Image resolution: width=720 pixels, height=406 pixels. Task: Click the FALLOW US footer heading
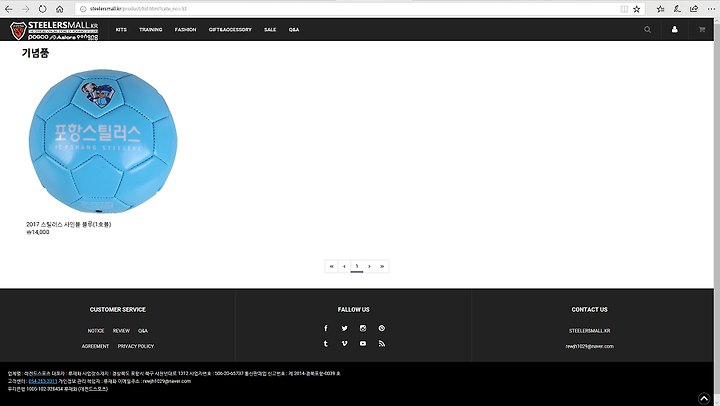(354, 310)
